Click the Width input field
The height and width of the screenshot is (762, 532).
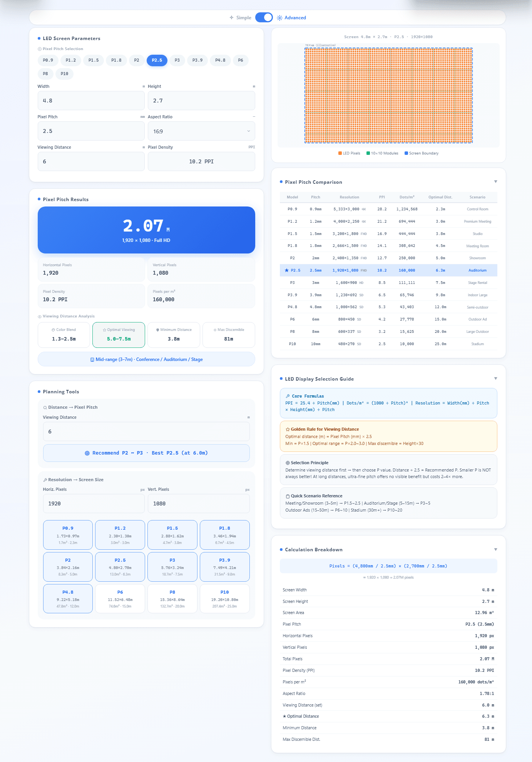point(91,101)
